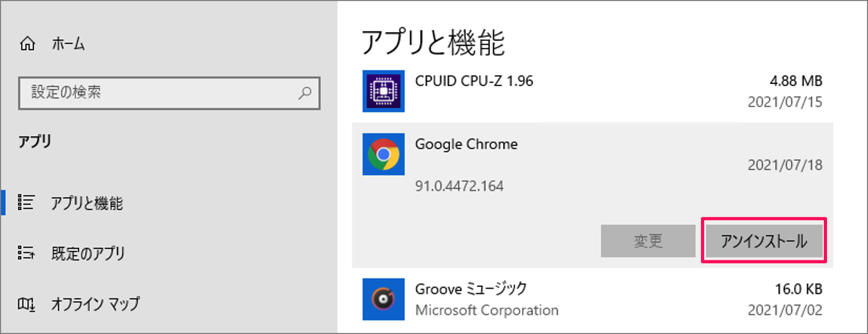
Task: Click the ホーム navigation item
Action: point(67,44)
